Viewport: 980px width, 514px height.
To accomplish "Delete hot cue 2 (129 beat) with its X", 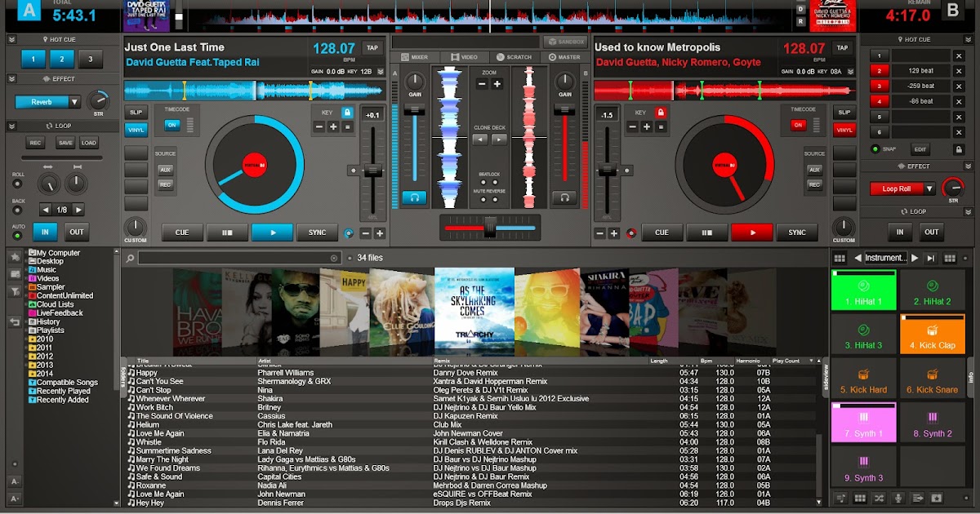I will (x=959, y=71).
